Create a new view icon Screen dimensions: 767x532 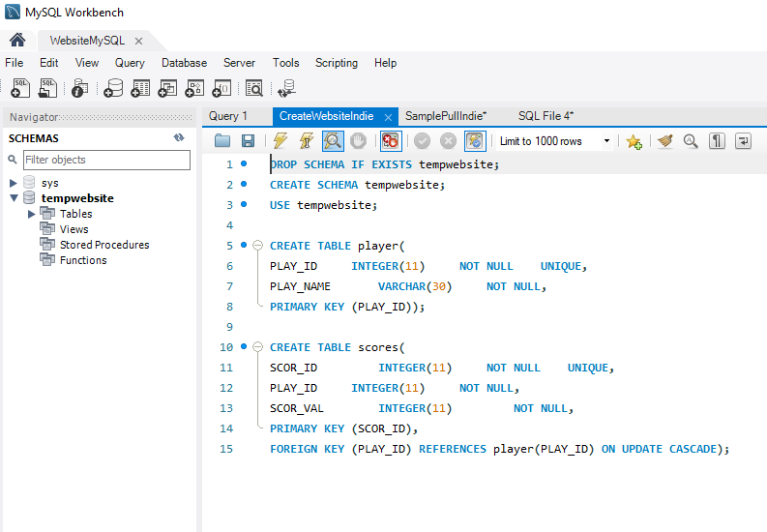[x=167, y=88]
